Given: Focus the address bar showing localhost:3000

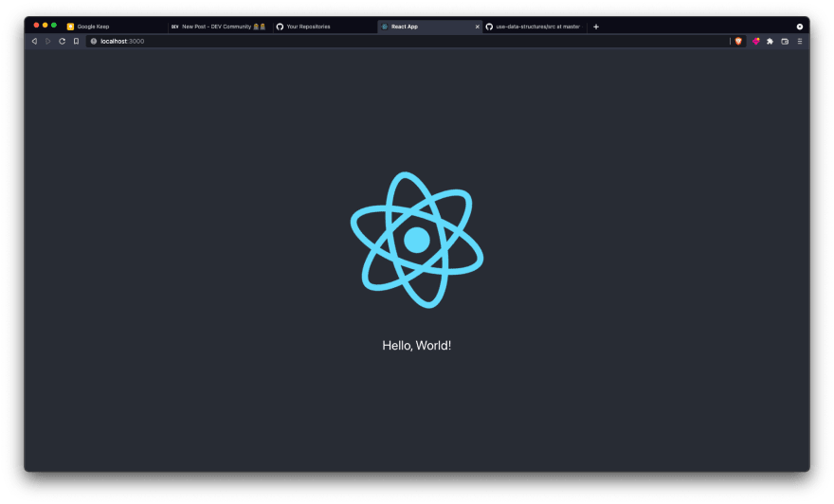Looking at the screenshot, I should pos(407,41).
